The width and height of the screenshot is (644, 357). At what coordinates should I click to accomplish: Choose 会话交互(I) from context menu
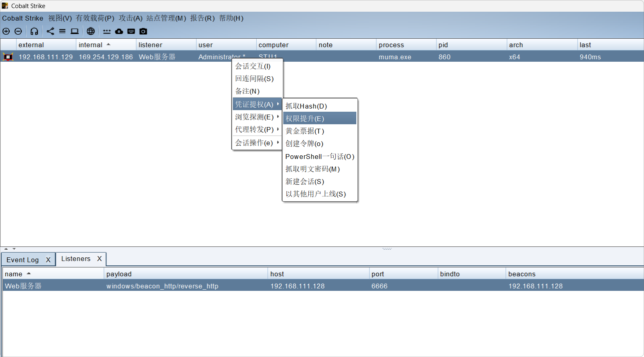(257, 66)
